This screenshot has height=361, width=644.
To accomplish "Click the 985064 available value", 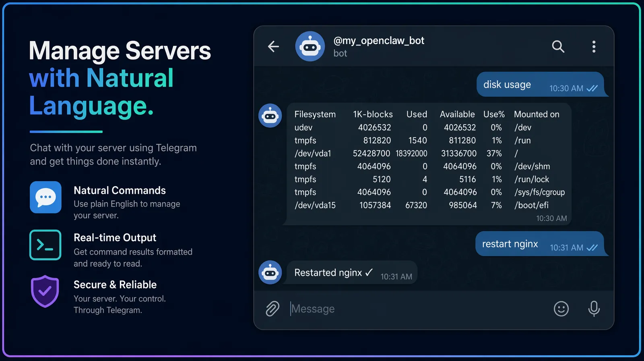I will click(x=463, y=205).
